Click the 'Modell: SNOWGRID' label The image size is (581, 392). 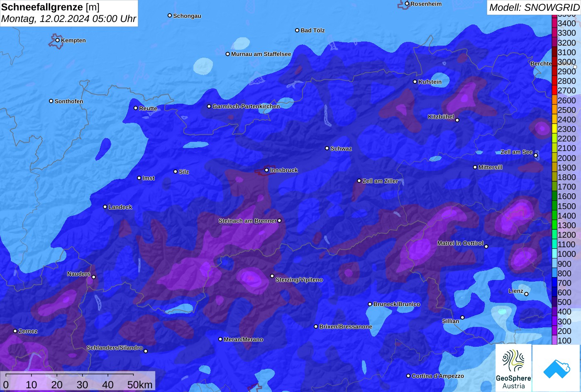click(x=534, y=7)
